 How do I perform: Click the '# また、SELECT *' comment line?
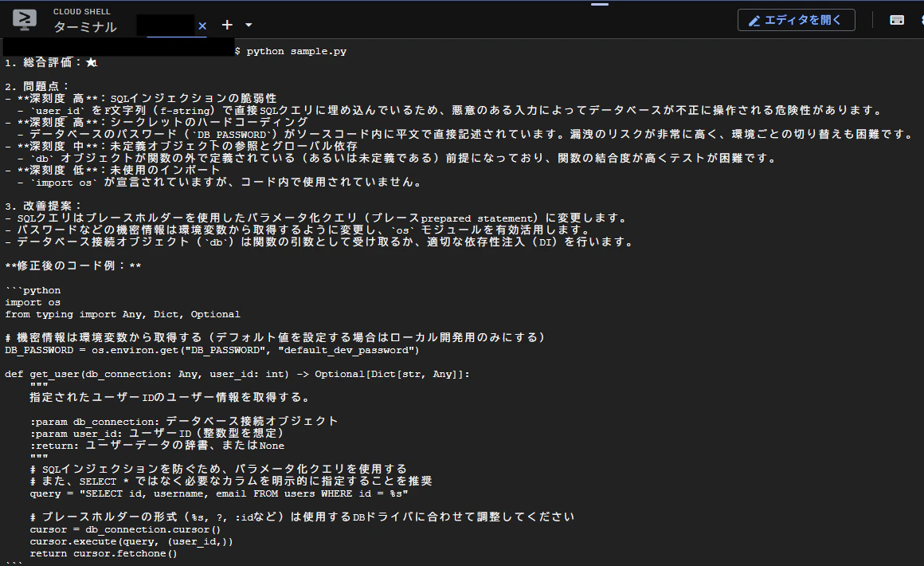click(x=231, y=481)
